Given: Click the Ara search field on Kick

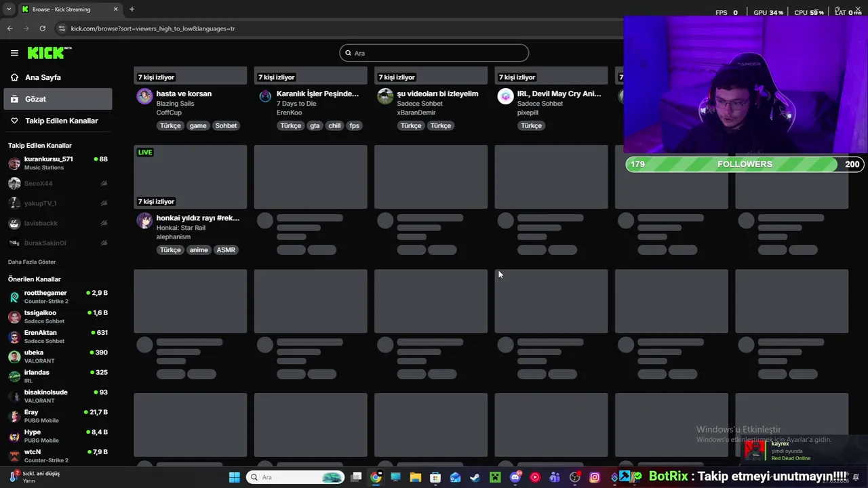Looking at the screenshot, I should [434, 53].
